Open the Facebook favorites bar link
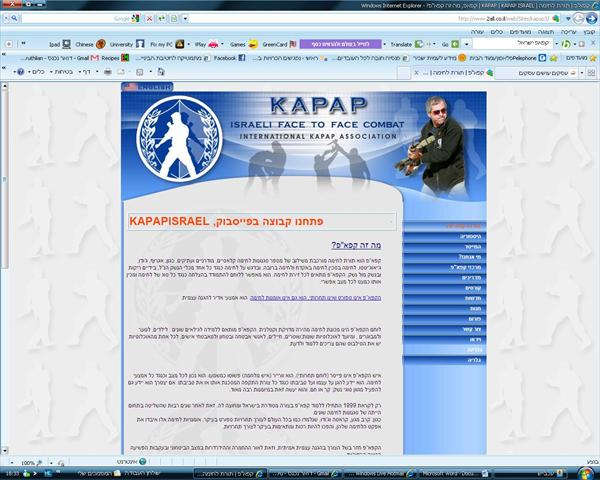This screenshot has height=480, width=600. pos(230,58)
